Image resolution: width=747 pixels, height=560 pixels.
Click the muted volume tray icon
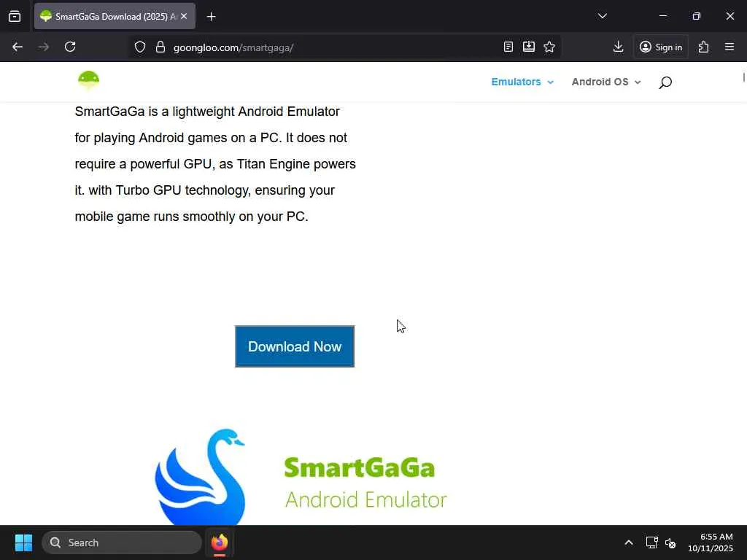[x=670, y=542]
